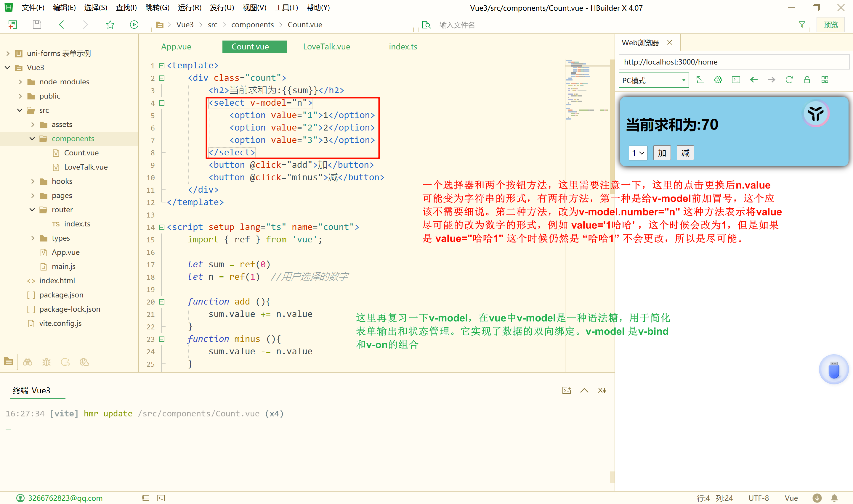Viewport: 853px width, 504px height.
Task: Click the browser refresh icon
Action: coord(789,80)
